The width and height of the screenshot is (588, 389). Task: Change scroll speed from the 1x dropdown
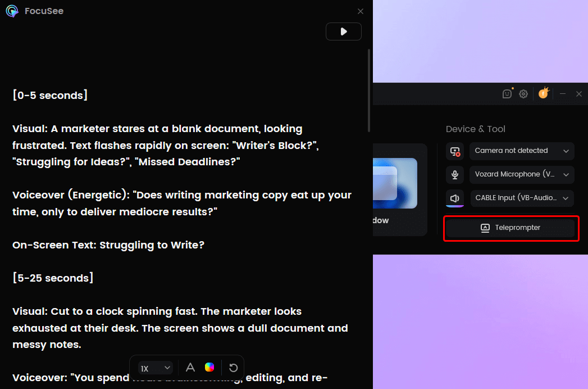coord(155,367)
